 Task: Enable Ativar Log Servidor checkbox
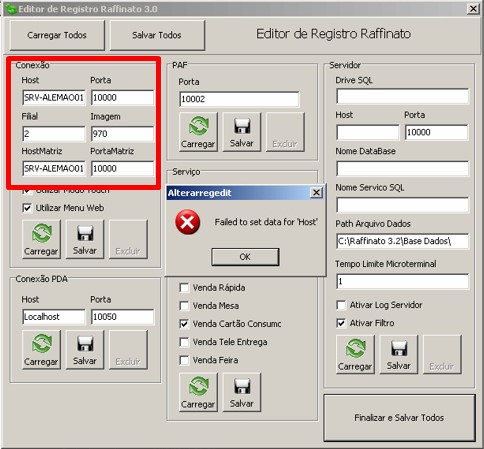pos(341,305)
